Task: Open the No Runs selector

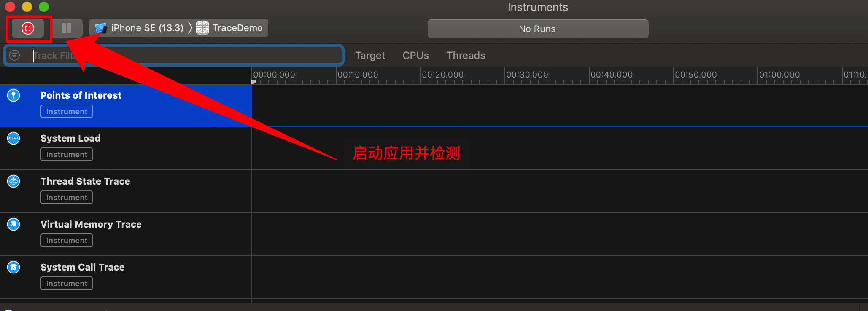Action: [x=538, y=29]
